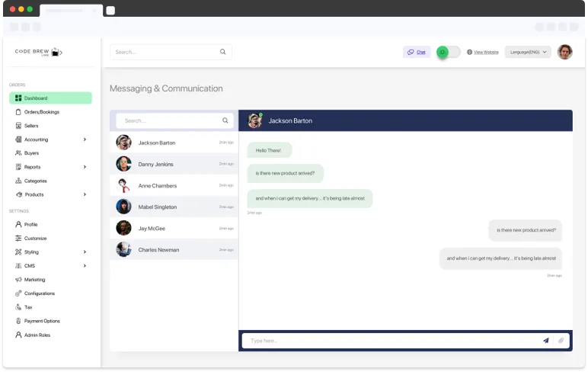Expand the Products submenu arrow
The height and width of the screenshot is (372, 588).
click(85, 194)
